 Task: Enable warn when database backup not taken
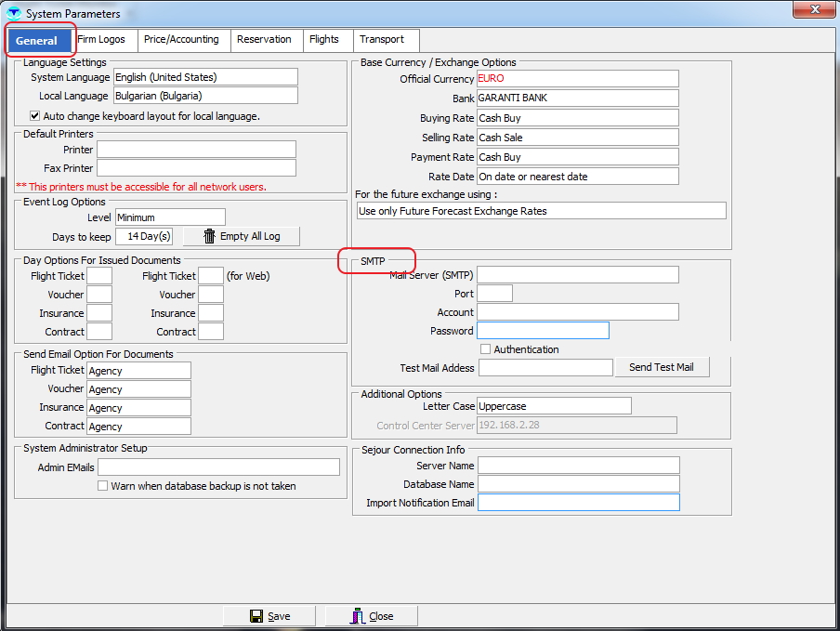pyautogui.click(x=103, y=486)
